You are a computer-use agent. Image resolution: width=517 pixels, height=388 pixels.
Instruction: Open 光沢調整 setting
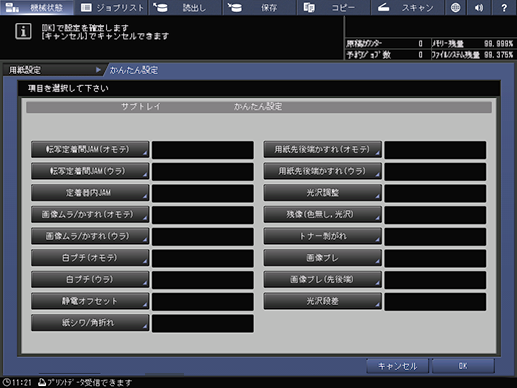(322, 193)
